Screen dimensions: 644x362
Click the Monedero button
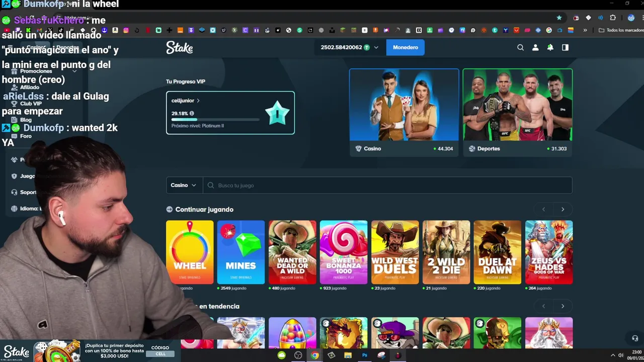click(406, 47)
